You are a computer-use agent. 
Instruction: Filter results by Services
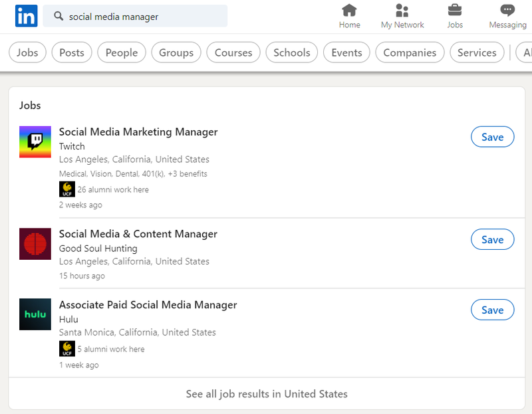(x=477, y=52)
